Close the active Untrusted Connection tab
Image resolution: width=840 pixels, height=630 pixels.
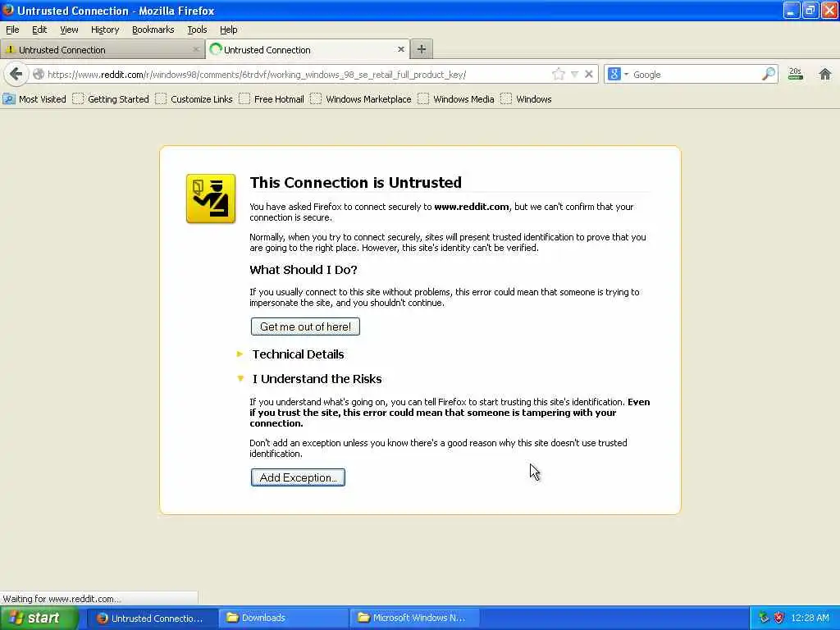point(400,49)
